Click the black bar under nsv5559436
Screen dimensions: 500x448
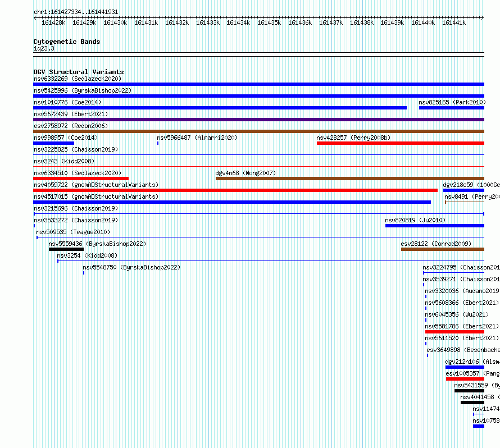(66, 249)
